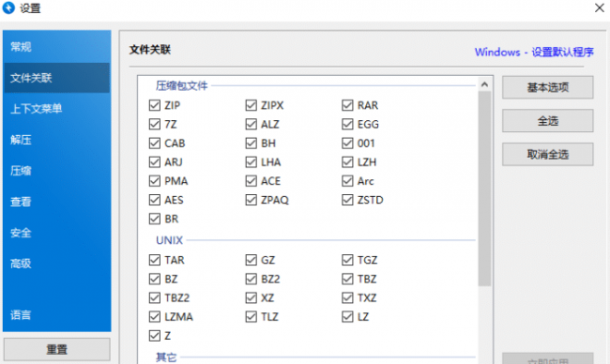Select the 文件关联 sidebar tab
This screenshot has width=610, height=364.
(56, 78)
